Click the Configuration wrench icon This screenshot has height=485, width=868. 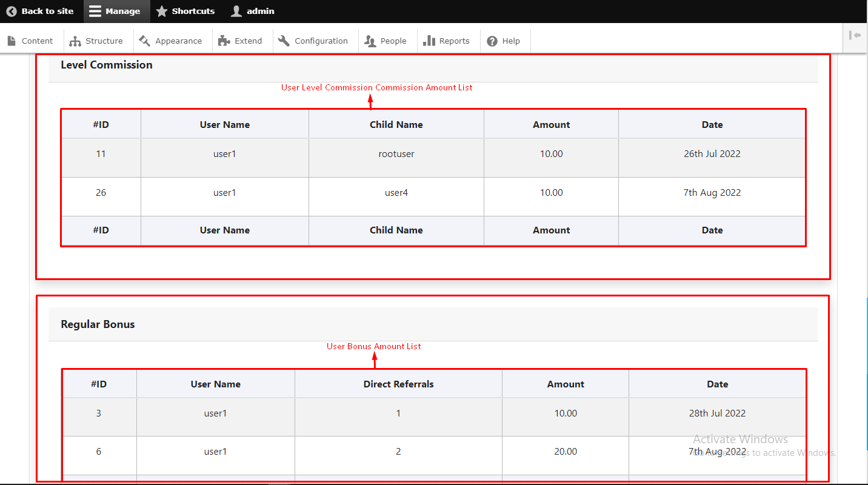tap(284, 41)
